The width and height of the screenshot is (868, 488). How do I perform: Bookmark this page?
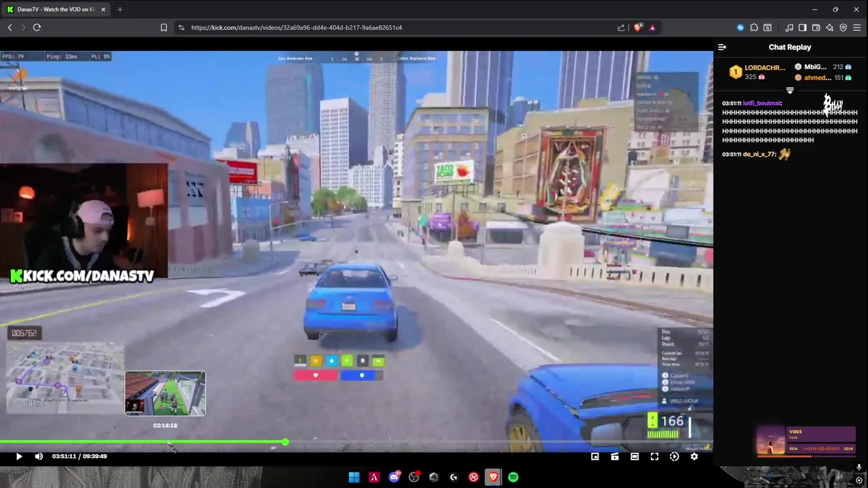tap(163, 27)
